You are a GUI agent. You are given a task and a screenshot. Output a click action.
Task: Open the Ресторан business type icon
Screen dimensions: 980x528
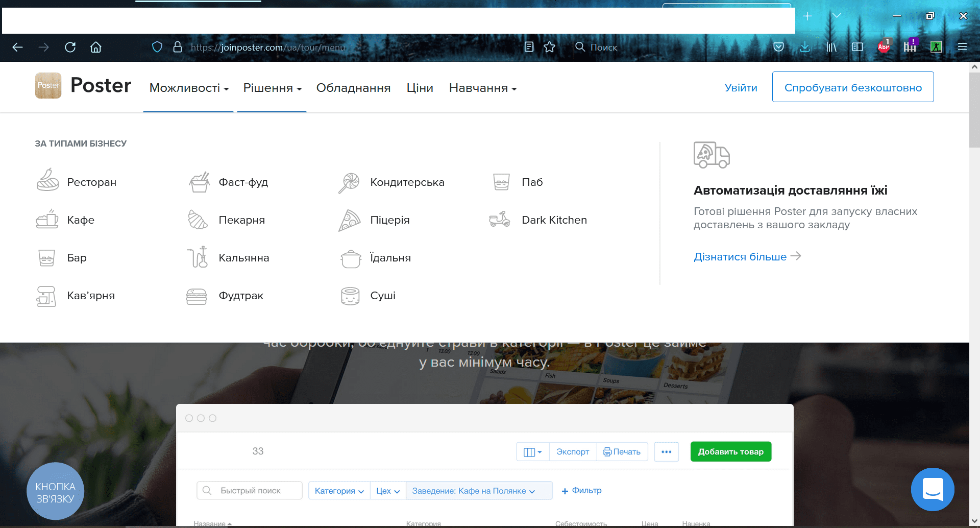point(47,180)
